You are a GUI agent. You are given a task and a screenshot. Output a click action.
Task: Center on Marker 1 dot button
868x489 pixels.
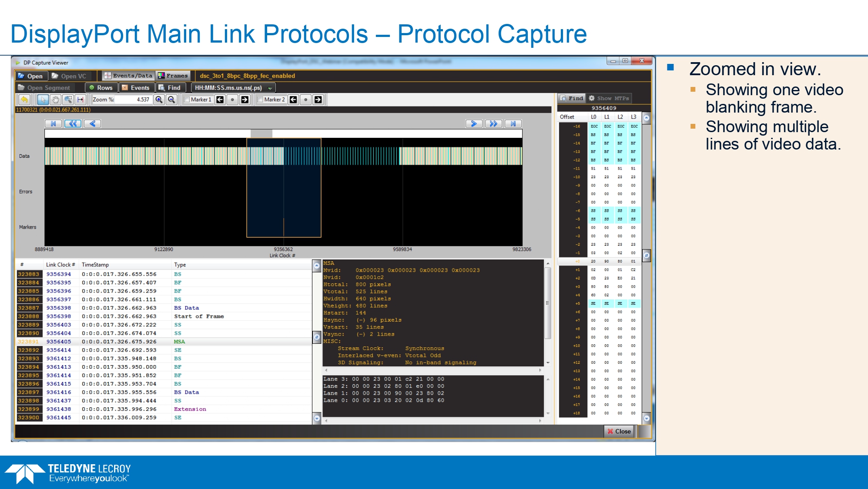(x=232, y=100)
